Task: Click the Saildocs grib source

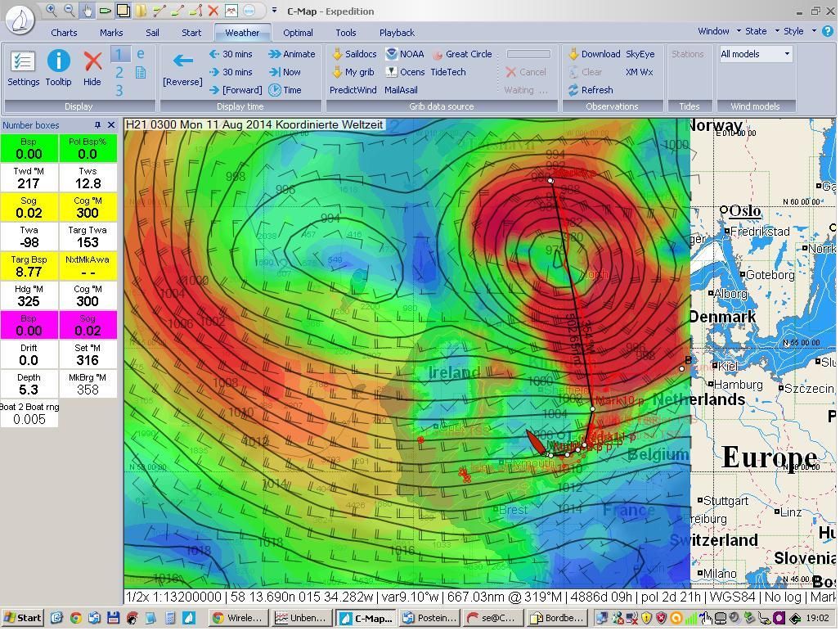Action: click(353, 54)
